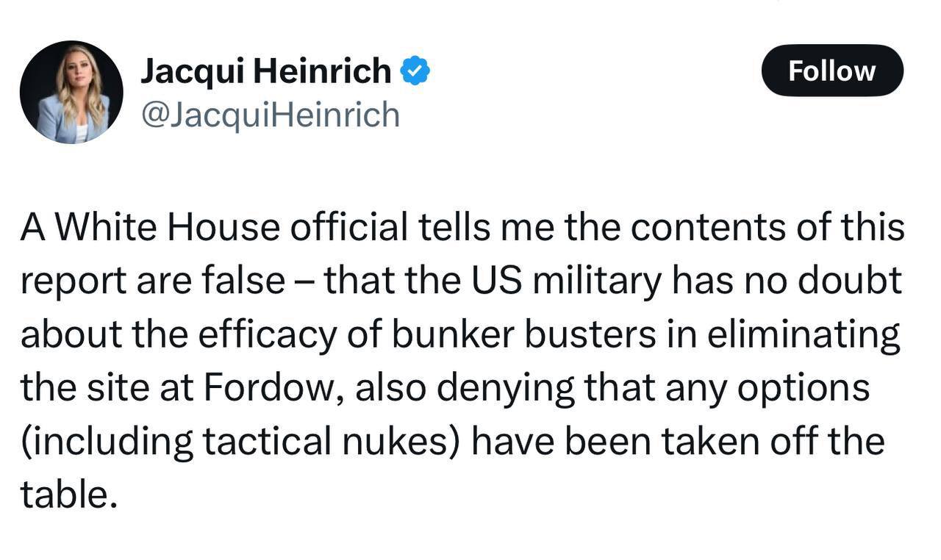The image size is (941, 560).
Task: Click the display name "Jacqui Heinrich"
Action: [x=265, y=71]
